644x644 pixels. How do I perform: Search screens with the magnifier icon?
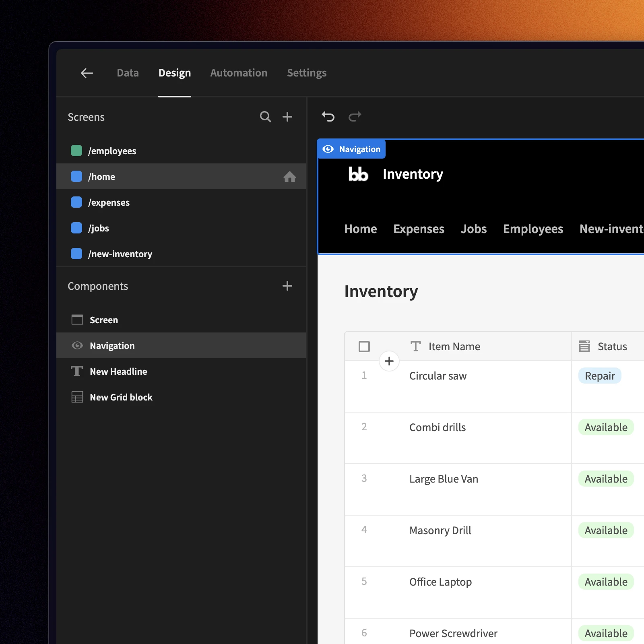[x=265, y=117]
